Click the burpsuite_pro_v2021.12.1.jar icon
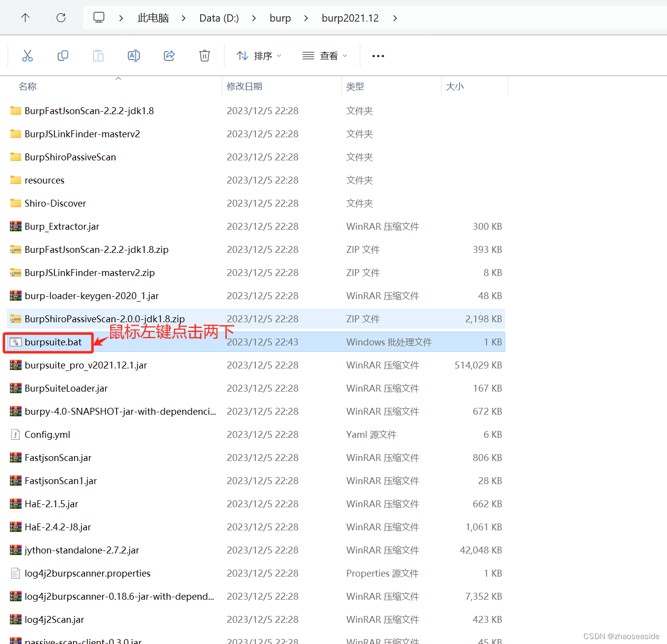Viewport: 667px width, 644px height. pos(16,365)
